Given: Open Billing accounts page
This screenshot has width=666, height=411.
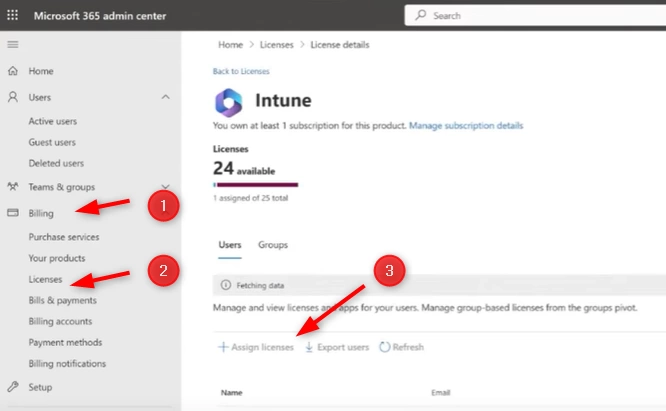Looking at the screenshot, I should tap(60, 321).
